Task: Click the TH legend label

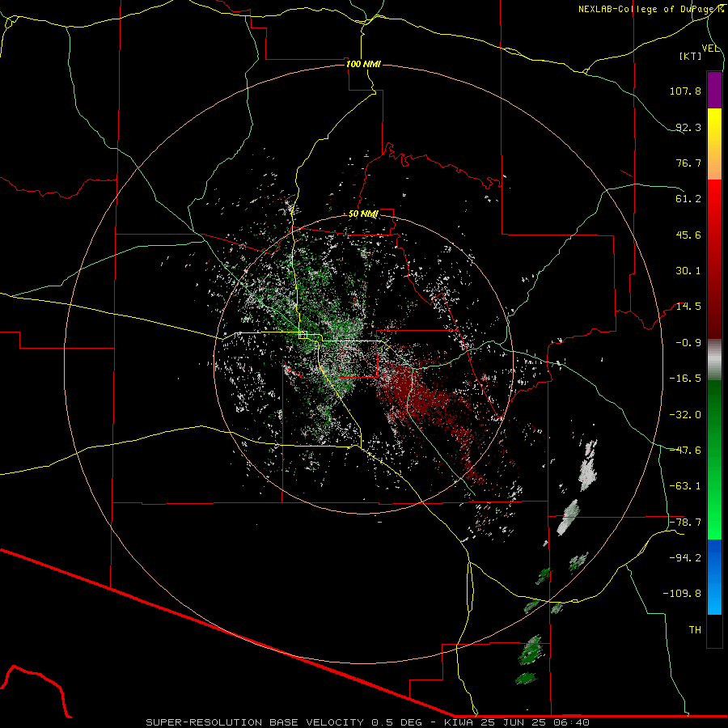Action: tap(695, 629)
